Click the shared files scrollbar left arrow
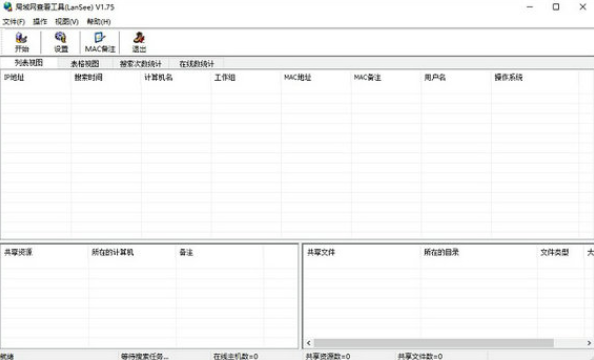 click(x=309, y=343)
